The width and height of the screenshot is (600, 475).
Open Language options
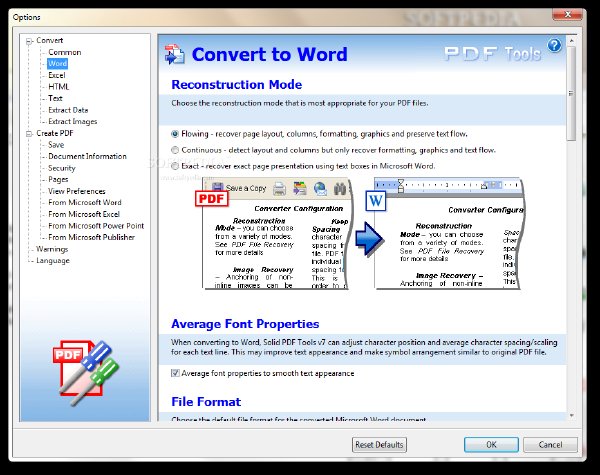[53, 261]
